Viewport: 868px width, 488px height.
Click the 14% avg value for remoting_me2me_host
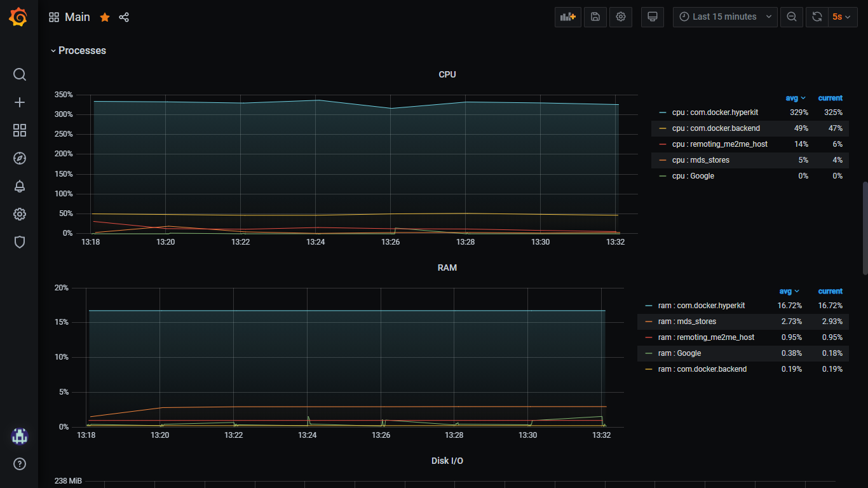tap(801, 144)
